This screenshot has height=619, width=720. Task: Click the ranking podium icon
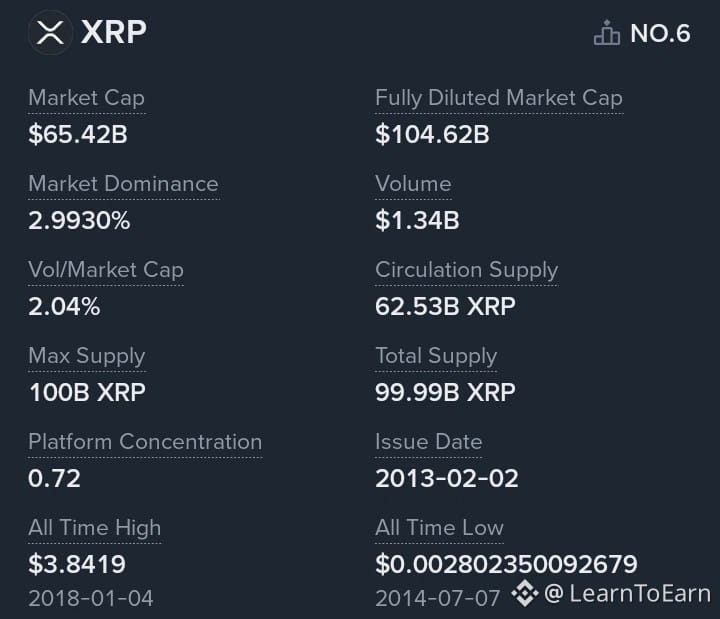pos(607,33)
